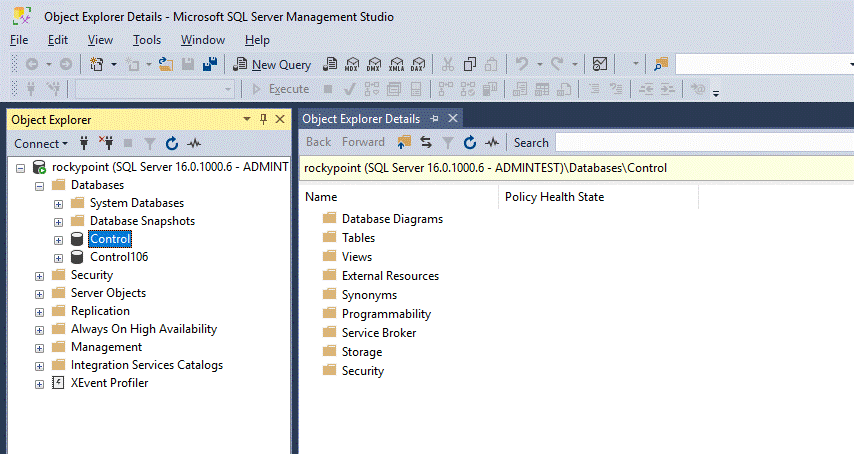Select Security folder in Object Explorer tree
Image resolution: width=854 pixels, height=454 pixels.
click(x=92, y=275)
